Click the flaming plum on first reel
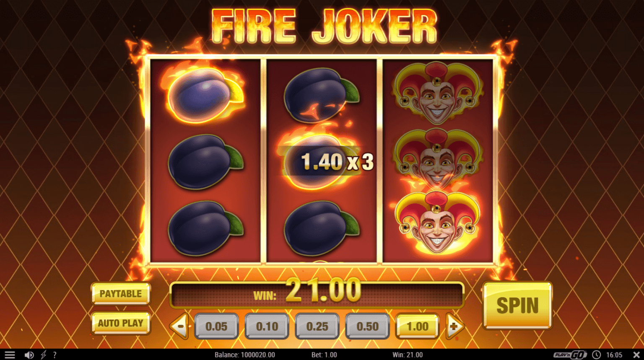This screenshot has width=644, height=360. [203, 95]
